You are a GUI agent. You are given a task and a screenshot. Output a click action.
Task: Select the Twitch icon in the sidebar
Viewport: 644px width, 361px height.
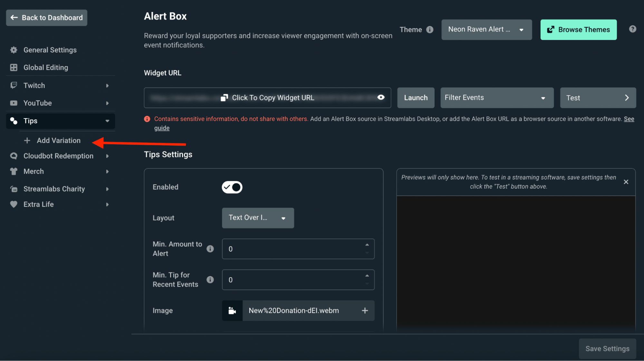(14, 85)
